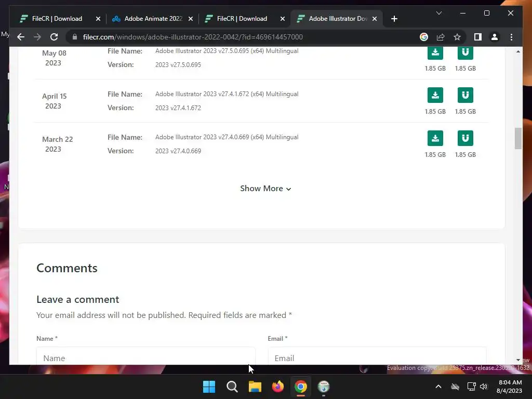532x399 pixels.
Task: Click the March 22 2023 date
Action: pyautogui.click(x=57, y=144)
